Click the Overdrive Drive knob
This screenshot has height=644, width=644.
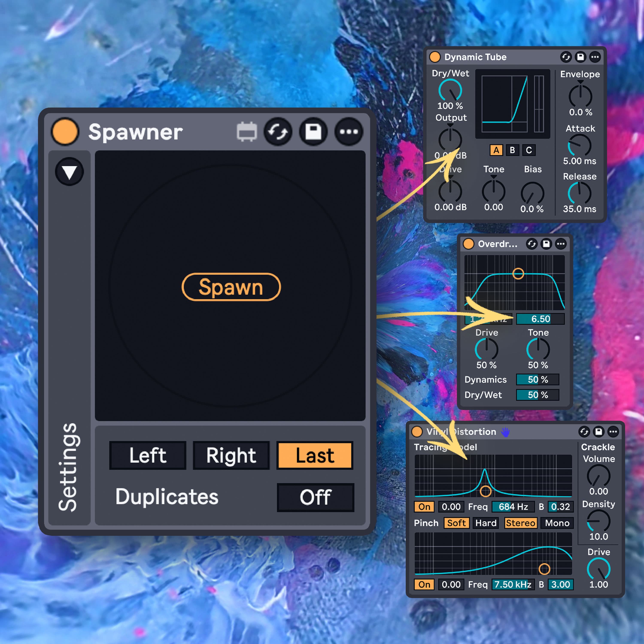tap(486, 349)
